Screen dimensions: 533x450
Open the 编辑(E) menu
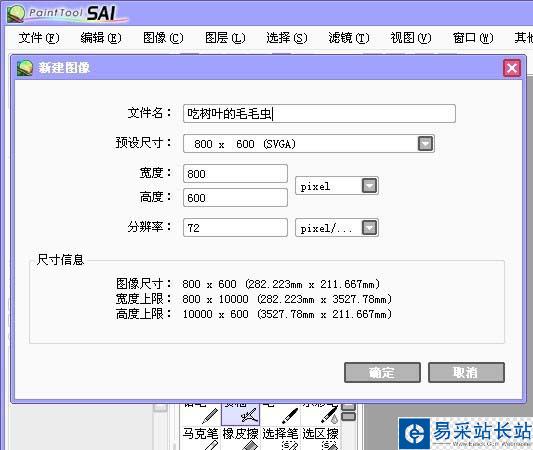click(101, 38)
